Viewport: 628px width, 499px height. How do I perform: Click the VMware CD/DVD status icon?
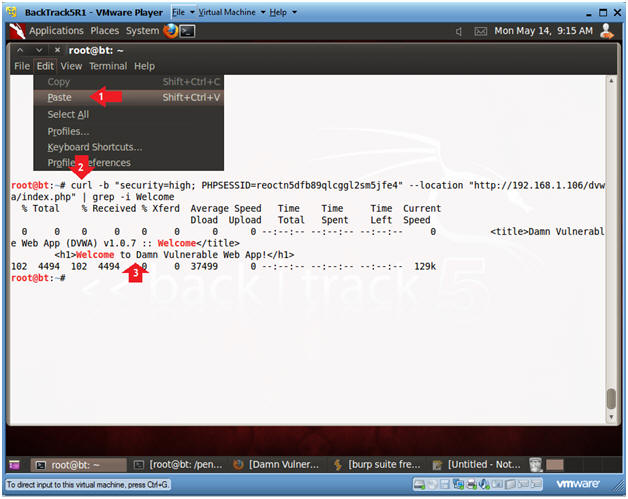coord(433,485)
